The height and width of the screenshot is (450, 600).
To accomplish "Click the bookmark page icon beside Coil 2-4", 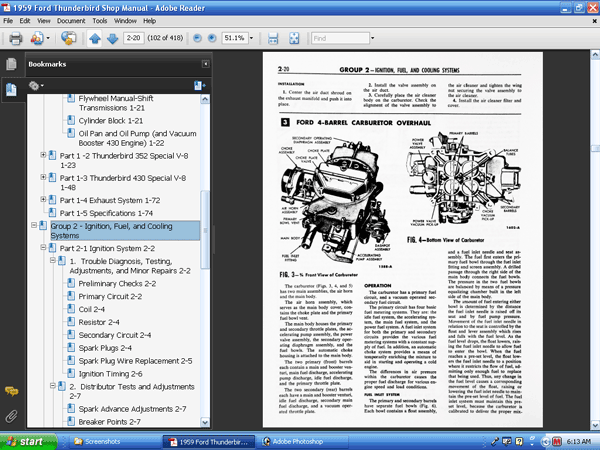I will click(71, 308).
